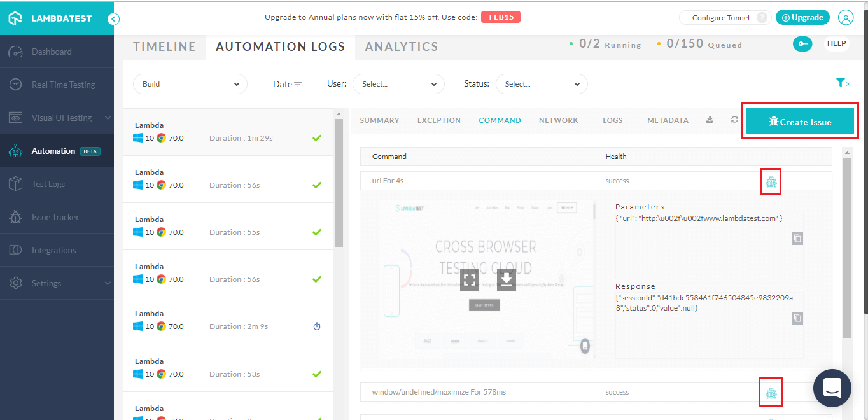The image size is (868, 420).
Task: Click the download logs icon near Metadata
Action: (x=710, y=120)
